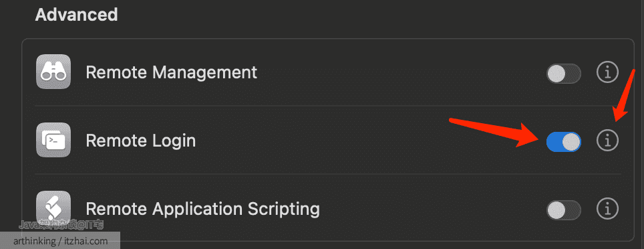This screenshot has height=249, width=644.
Task: Click the arthinking / itzhai.com watermark
Action: (60, 241)
